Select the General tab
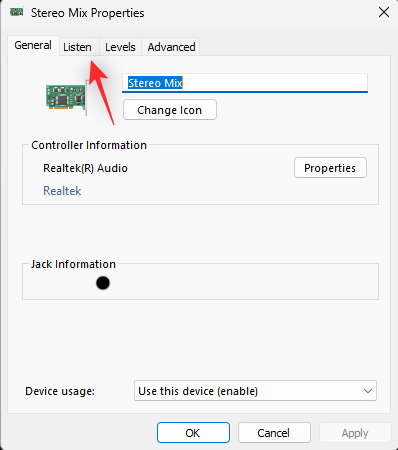Viewport: 398px width, 450px height. point(33,45)
